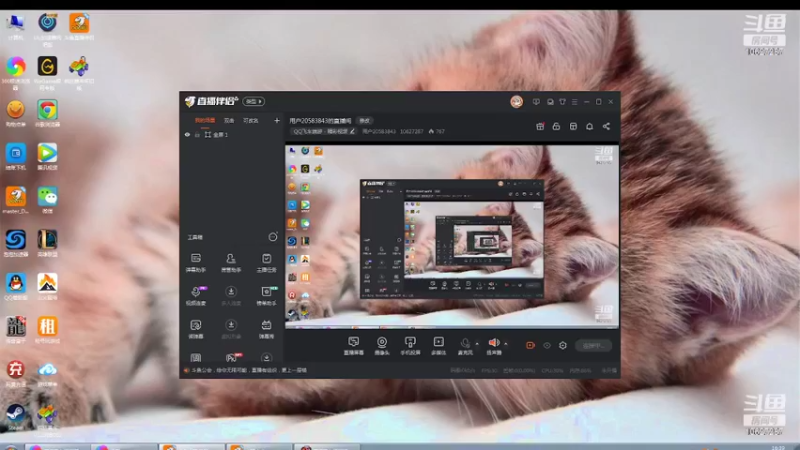Toggle lock on fullscreen 1 source
The height and width of the screenshot is (450, 800).
197,135
